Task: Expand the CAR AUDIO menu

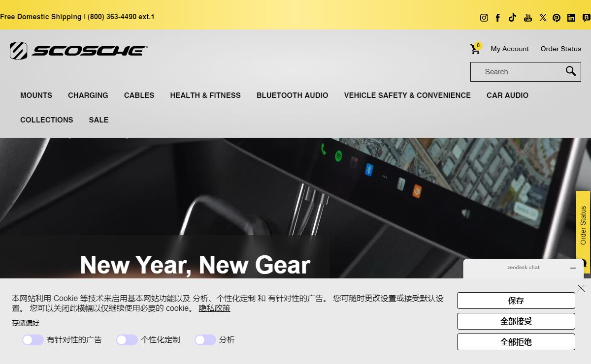Action: (507, 95)
